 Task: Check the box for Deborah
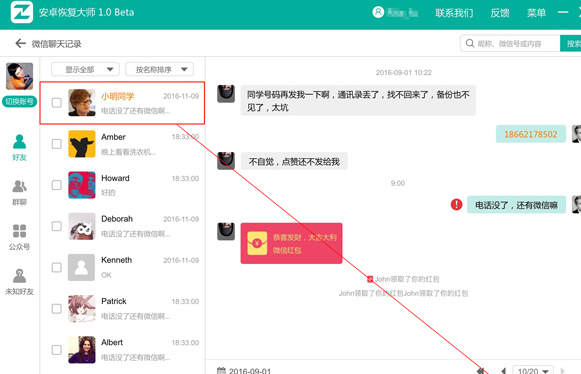[57, 226]
